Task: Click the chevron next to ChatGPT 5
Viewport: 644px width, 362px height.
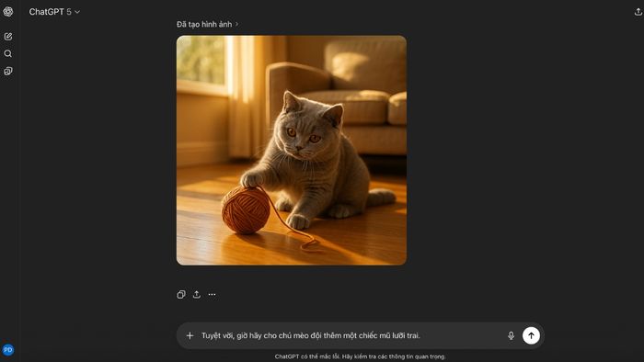Action: 77,12
